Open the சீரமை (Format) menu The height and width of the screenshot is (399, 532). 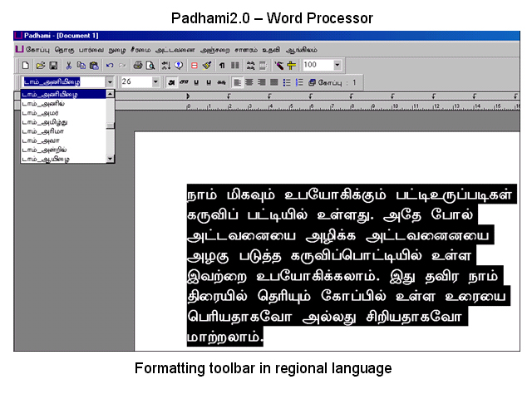140,50
